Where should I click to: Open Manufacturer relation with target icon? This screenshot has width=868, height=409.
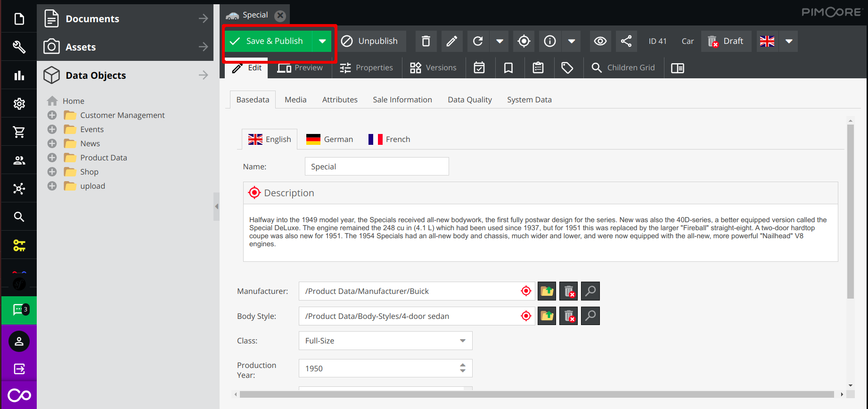(x=526, y=291)
